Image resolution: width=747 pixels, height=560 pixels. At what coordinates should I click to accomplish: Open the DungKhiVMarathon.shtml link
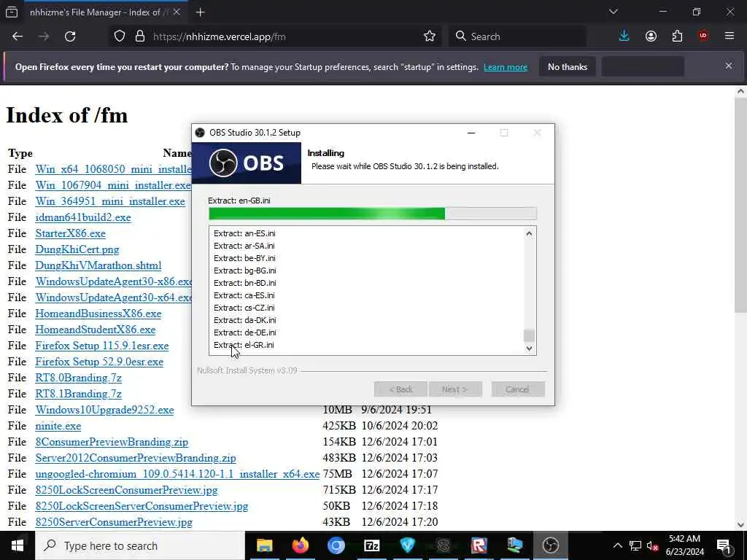coord(98,265)
